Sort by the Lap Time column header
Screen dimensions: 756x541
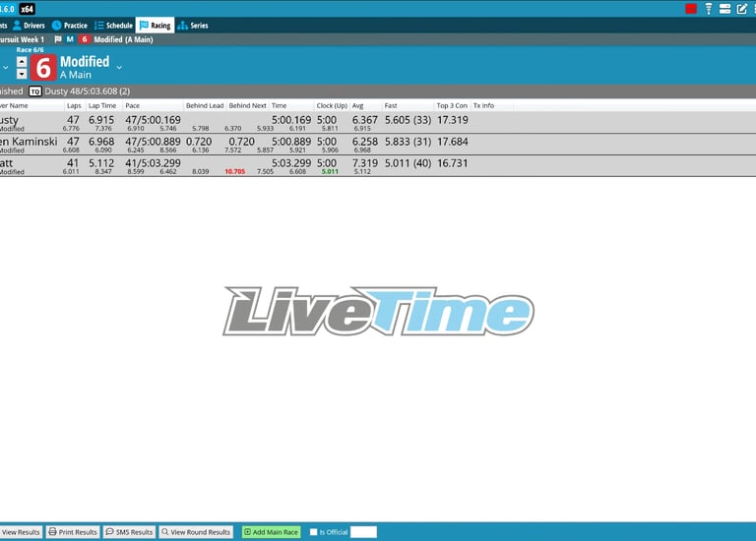(x=102, y=105)
